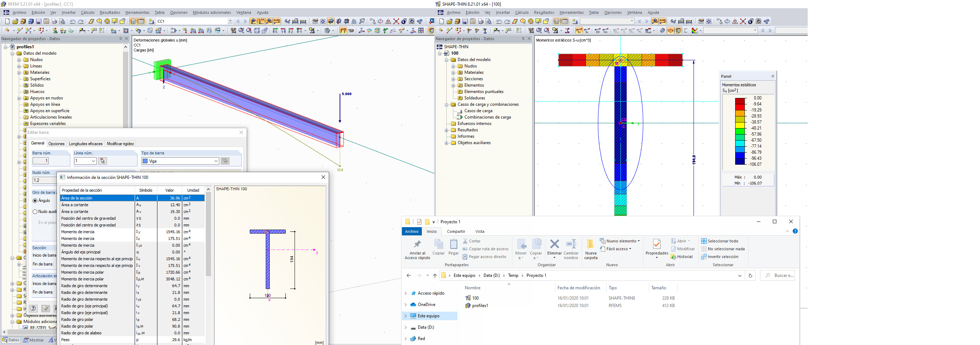This screenshot has width=980, height=345.
Task: Expand Resultados in the SHAPE-THIN tree
Action: 447,130
